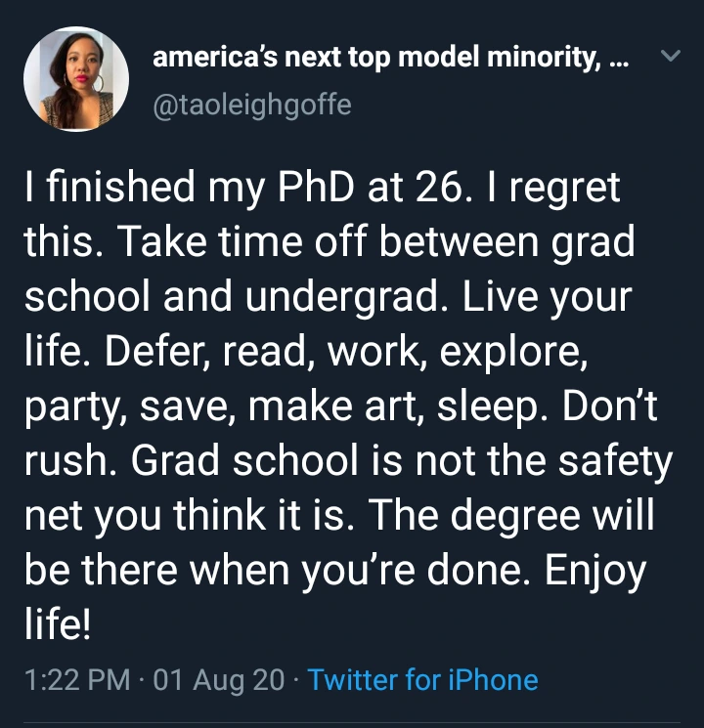Open the display name 'america's next top model minority'

coord(375,58)
